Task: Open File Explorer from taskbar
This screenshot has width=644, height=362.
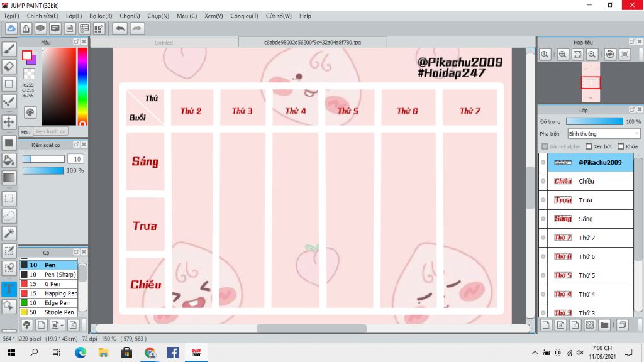Action: (x=103, y=353)
